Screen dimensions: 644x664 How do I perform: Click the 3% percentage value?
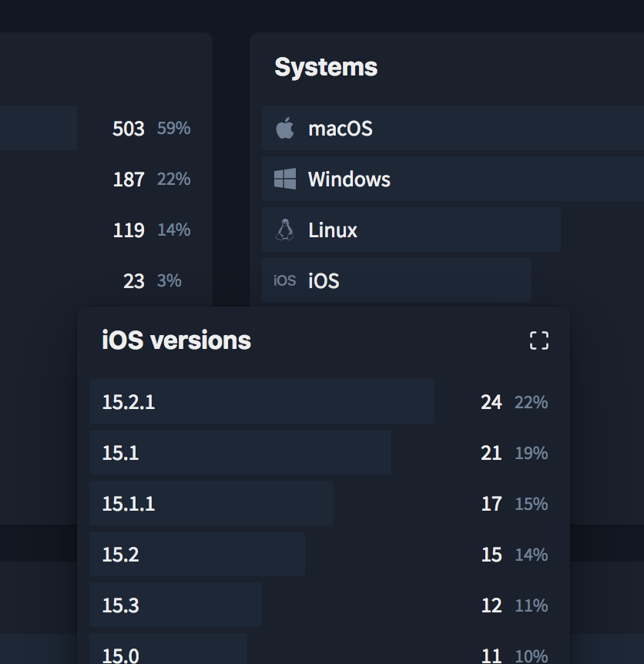169,280
